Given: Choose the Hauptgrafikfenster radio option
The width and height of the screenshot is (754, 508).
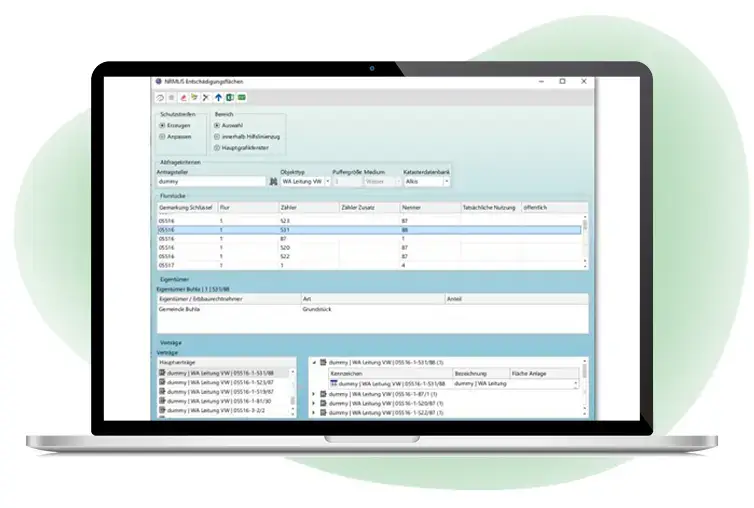Looking at the screenshot, I should tap(217, 147).
